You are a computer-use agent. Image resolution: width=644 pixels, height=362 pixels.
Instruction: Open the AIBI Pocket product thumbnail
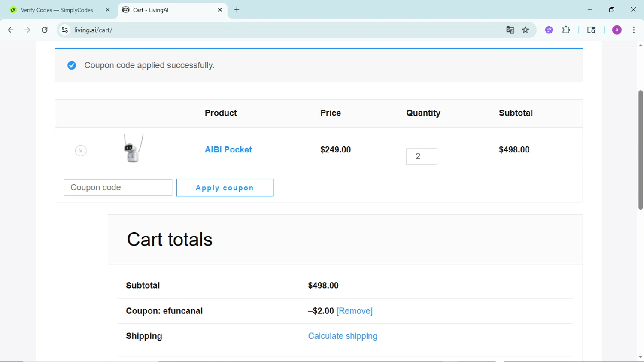134,148
